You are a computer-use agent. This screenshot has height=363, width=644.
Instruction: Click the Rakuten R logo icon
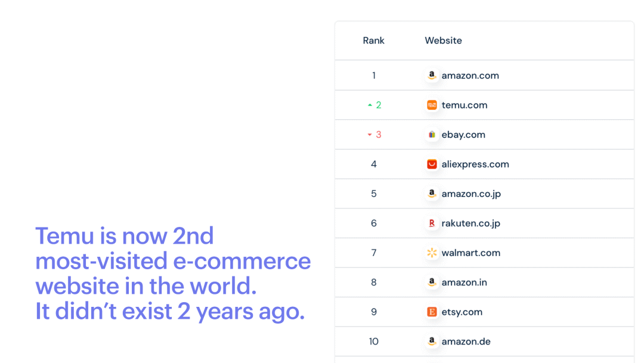coord(432,223)
